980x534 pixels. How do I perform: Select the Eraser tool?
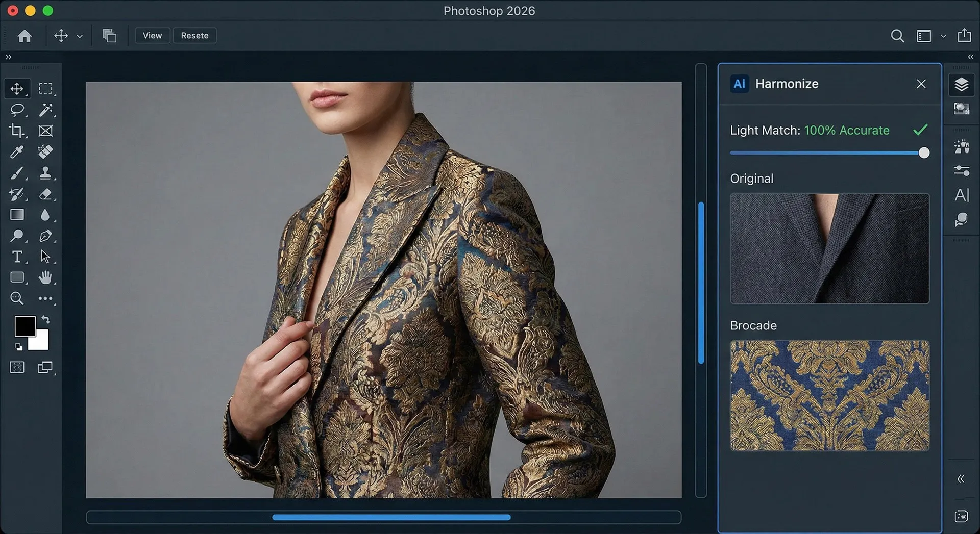click(46, 194)
